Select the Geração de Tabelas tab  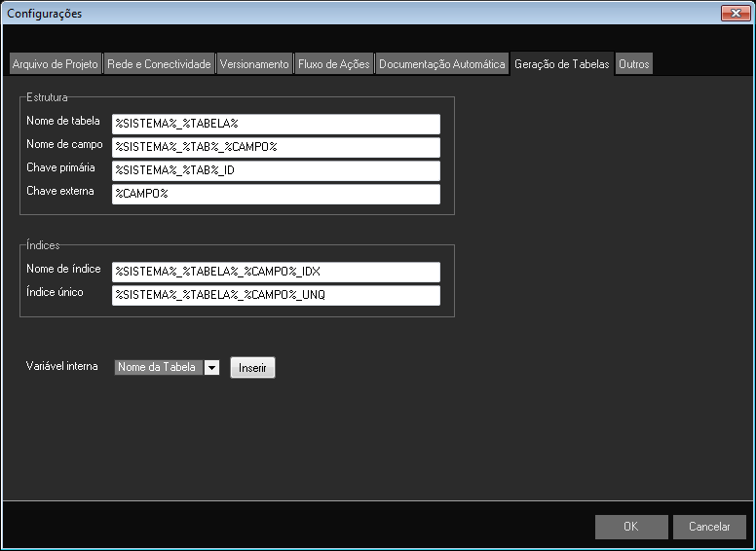[x=562, y=64]
